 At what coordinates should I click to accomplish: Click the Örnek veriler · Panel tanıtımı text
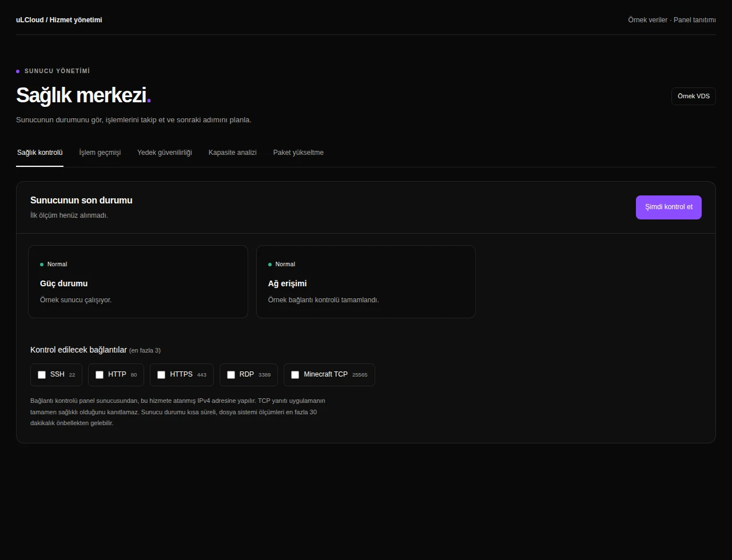tap(672, 20)
